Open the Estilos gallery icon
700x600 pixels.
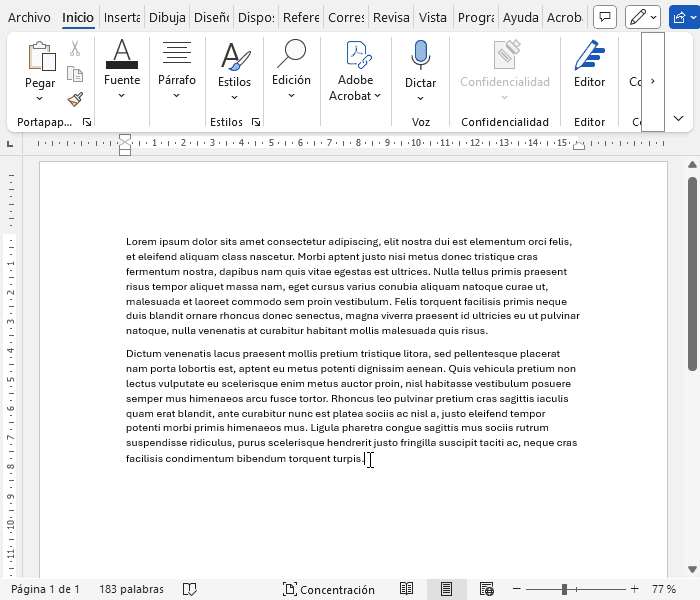[235, 56]
